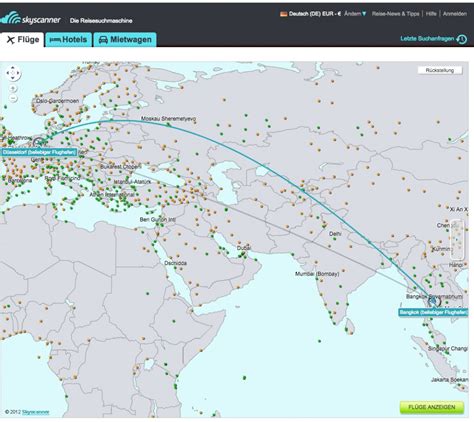
Task: Click the Oslo Gardermoen airport label
Action: coord(58,101)
